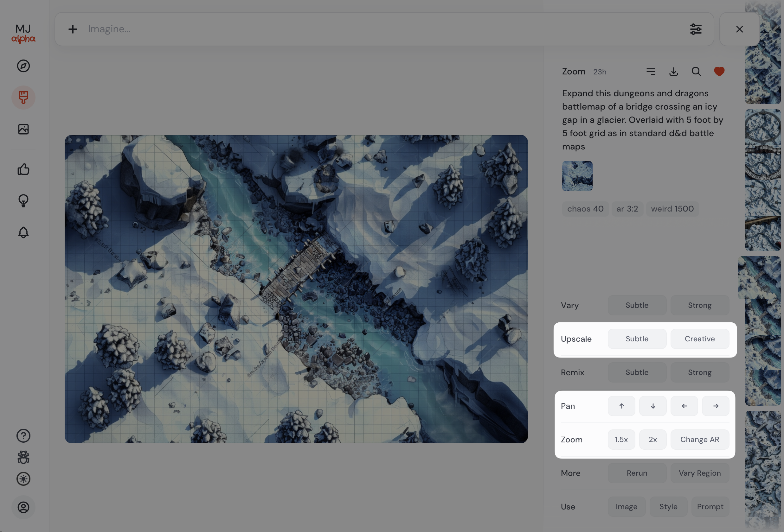The image size is (784, 532).
Task: Close the image detail view with X
Action: tap(739, 29)
